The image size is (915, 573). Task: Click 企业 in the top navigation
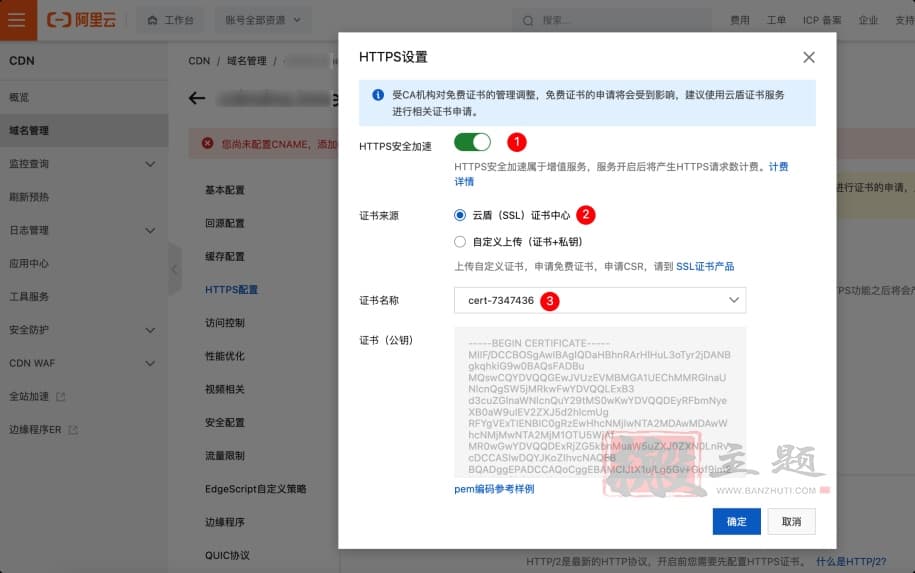[x=868, y=20]
